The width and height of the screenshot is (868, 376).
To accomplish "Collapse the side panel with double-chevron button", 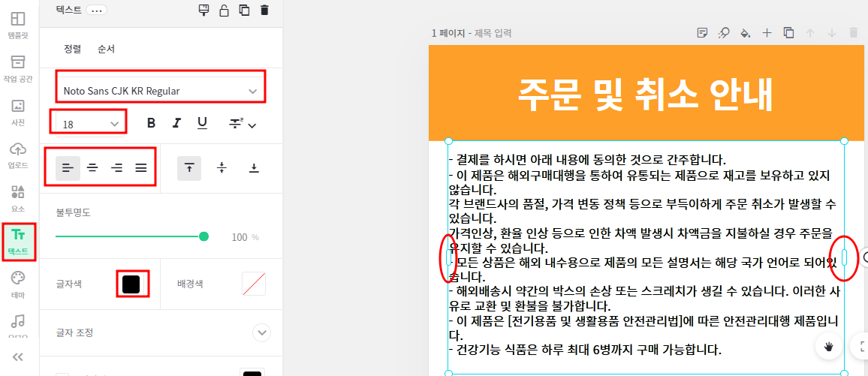I will pyautogui.click(x=18, y=357).
